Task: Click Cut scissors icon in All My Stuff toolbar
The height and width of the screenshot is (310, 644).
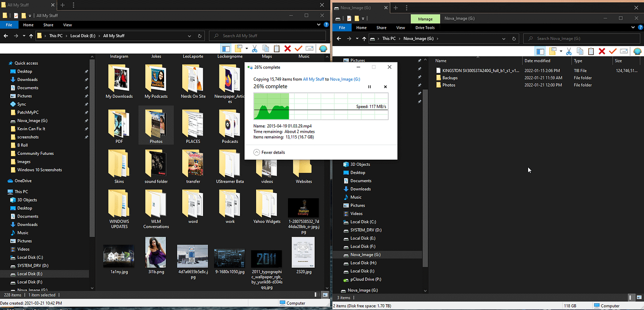Action: pyautogui.click(x=255, y=49)
